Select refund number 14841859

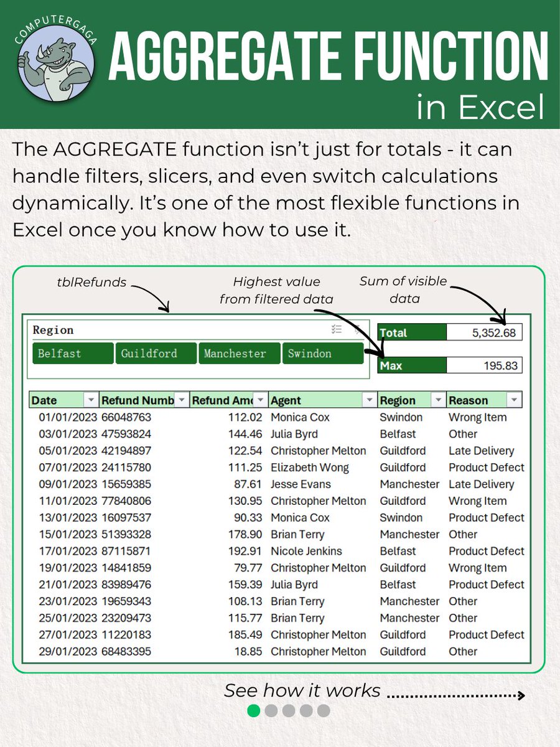click(x=126, y=568)
